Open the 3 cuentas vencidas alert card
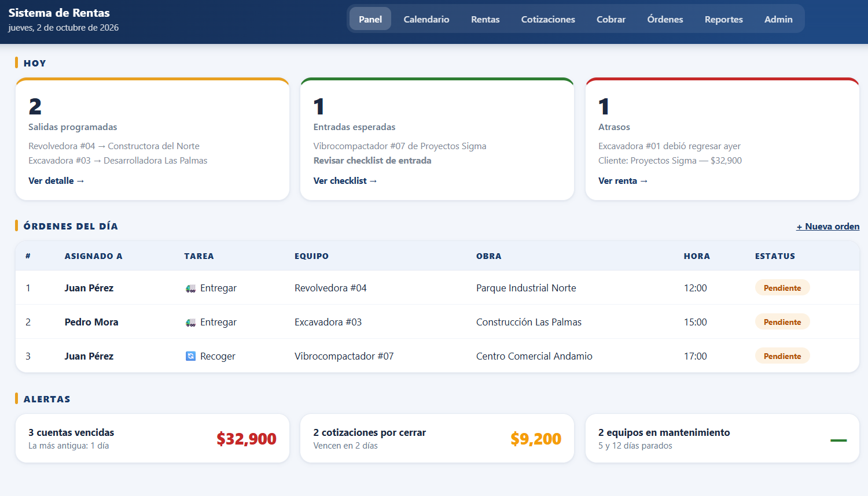The image size is (868, 496). coord(152,438)
